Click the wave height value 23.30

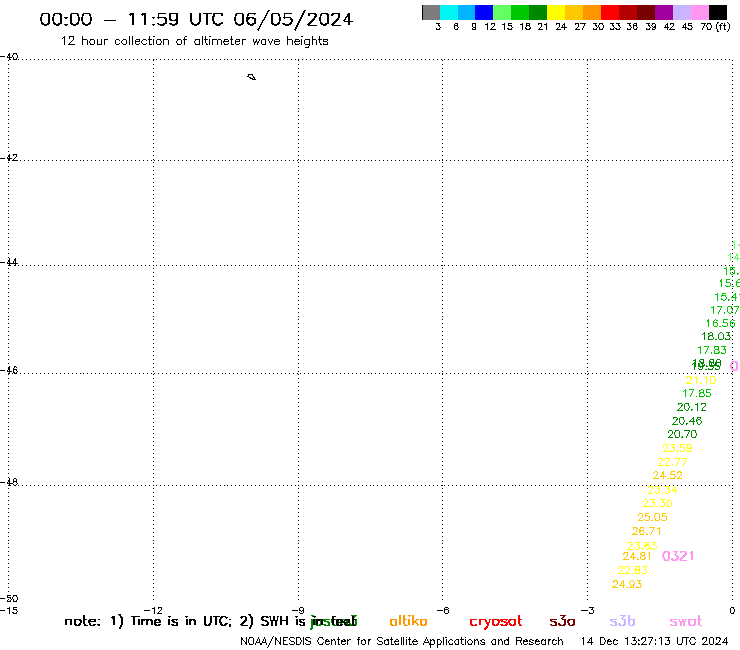click(657, 503)
